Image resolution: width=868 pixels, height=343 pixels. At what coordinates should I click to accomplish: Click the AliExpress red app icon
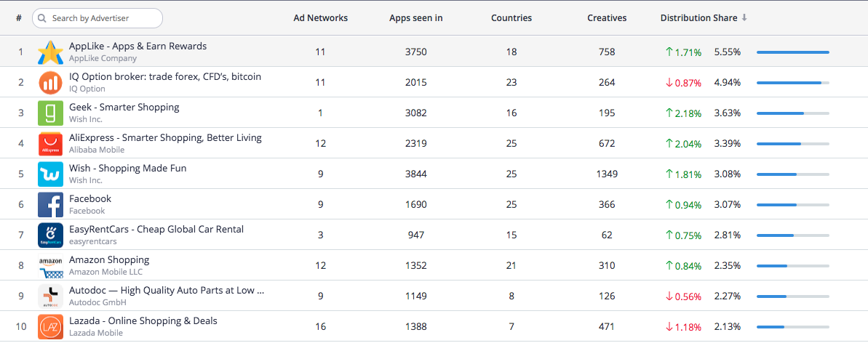click(x=50, y=144)
